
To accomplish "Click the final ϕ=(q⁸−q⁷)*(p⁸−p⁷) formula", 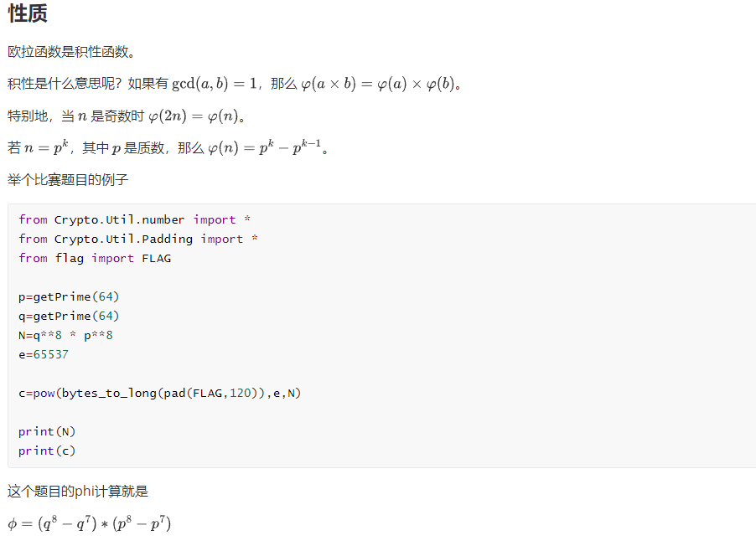I will point(90,524).
